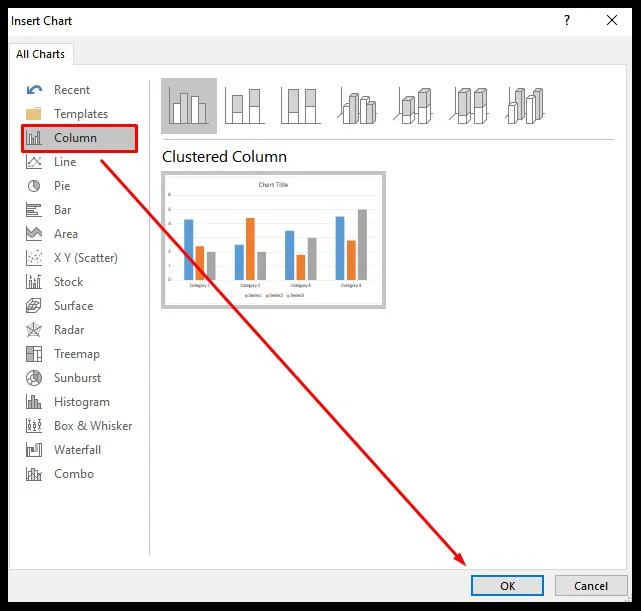Choose the Sunburst chart type
The width and height of the screenshot is (641, 611).
pyautogui.click(x=77, y=378)
